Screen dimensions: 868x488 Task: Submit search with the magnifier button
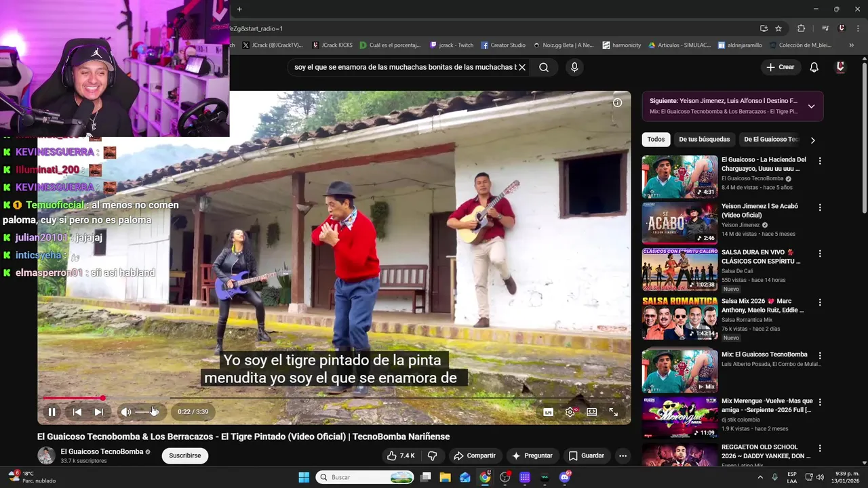coord(544,67)
